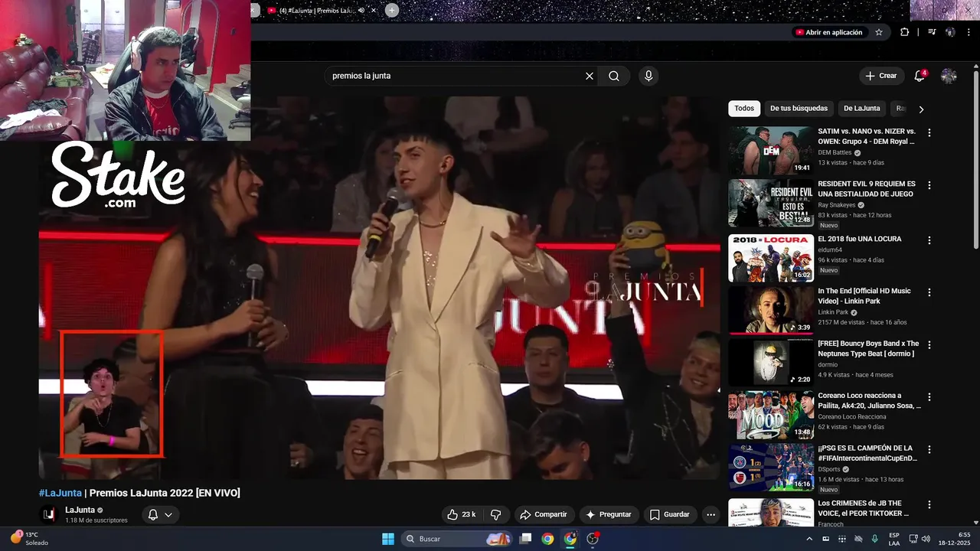Select the De LaJunta chip
Viewport: 980px width, 551px height.
pyautogui.click(x=862, y=109)
